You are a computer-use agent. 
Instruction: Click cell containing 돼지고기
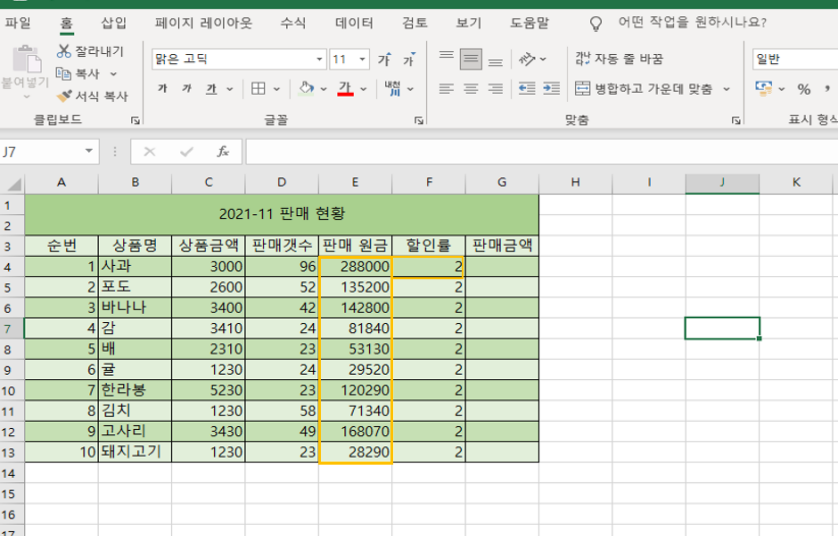[x=135, y=452]
